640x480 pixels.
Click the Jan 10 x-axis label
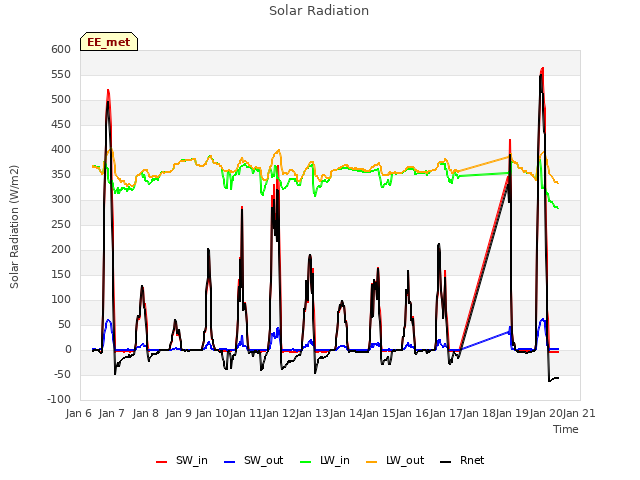[x=212, y=413]
